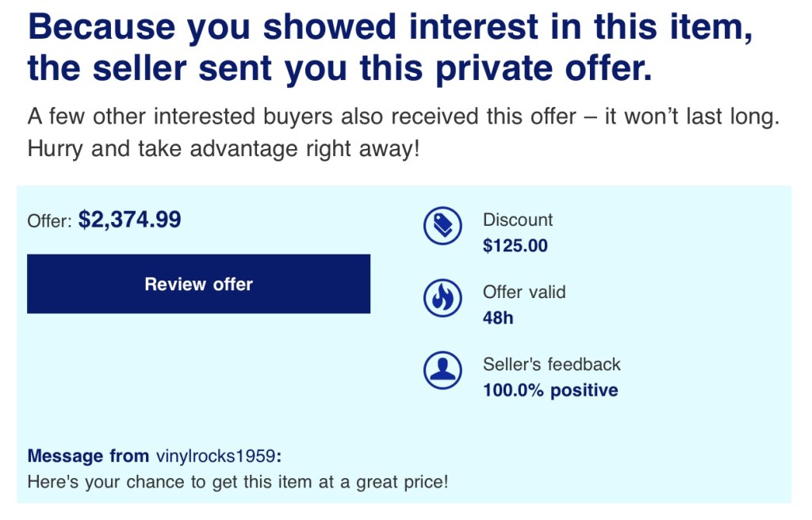Click the seller feedback person icon
This screenshot has height=520, width=812.
(x=442, y=370)
